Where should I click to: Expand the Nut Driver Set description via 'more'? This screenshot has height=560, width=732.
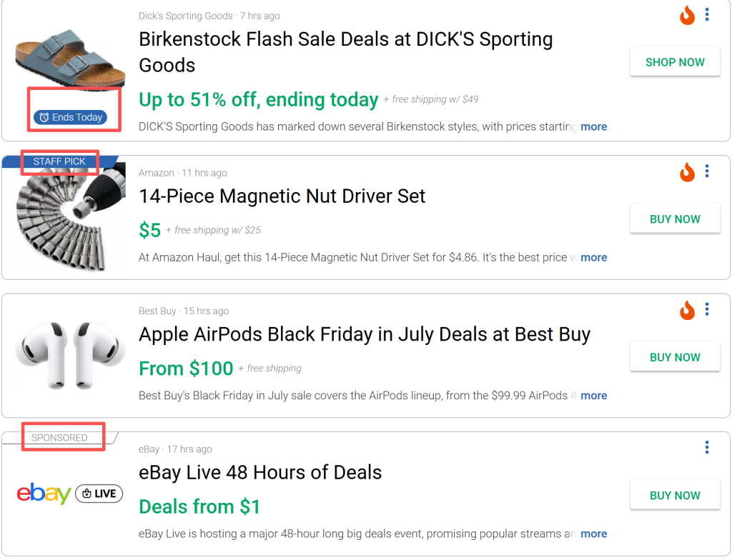click(x=594, y=257)
